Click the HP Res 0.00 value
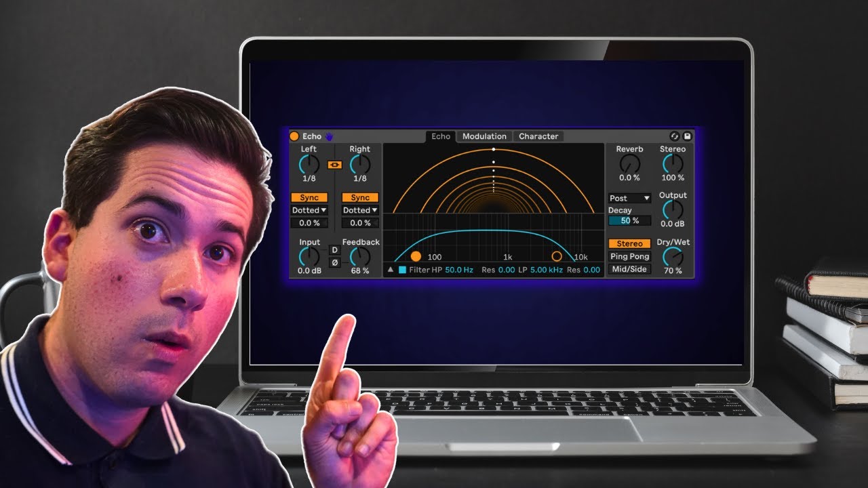The width and height of the screenshot is (868, 488). pos(507,270)
